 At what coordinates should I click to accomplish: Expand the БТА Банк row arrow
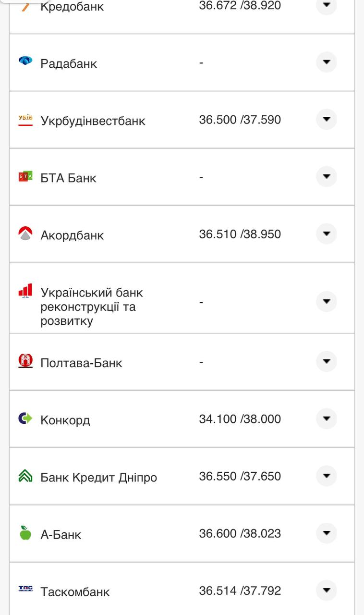[327, 177]
